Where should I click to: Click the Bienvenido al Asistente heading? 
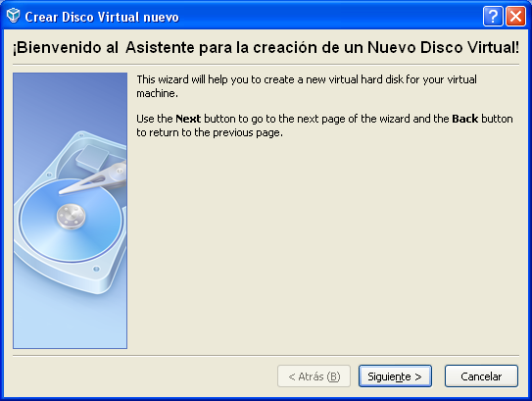pyautogui.click(x=266, y=47)
